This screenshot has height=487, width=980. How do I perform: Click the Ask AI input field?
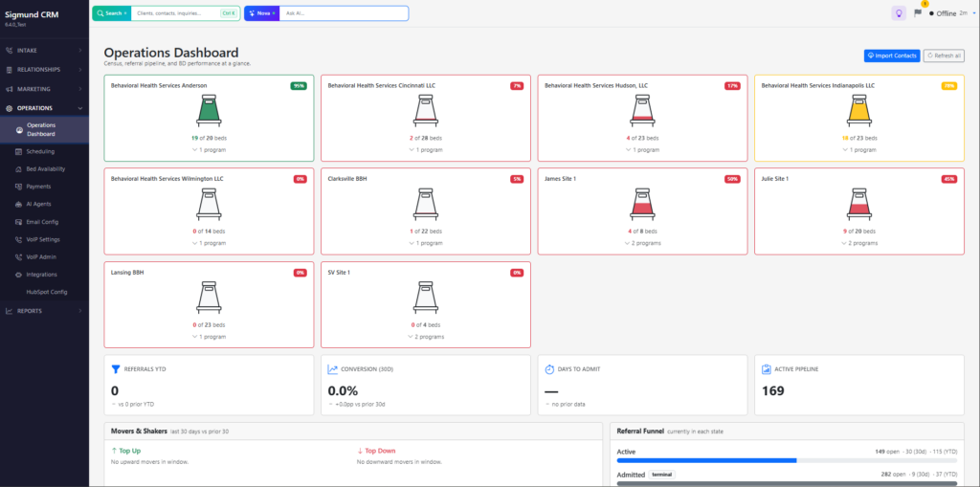click(344, 13)
